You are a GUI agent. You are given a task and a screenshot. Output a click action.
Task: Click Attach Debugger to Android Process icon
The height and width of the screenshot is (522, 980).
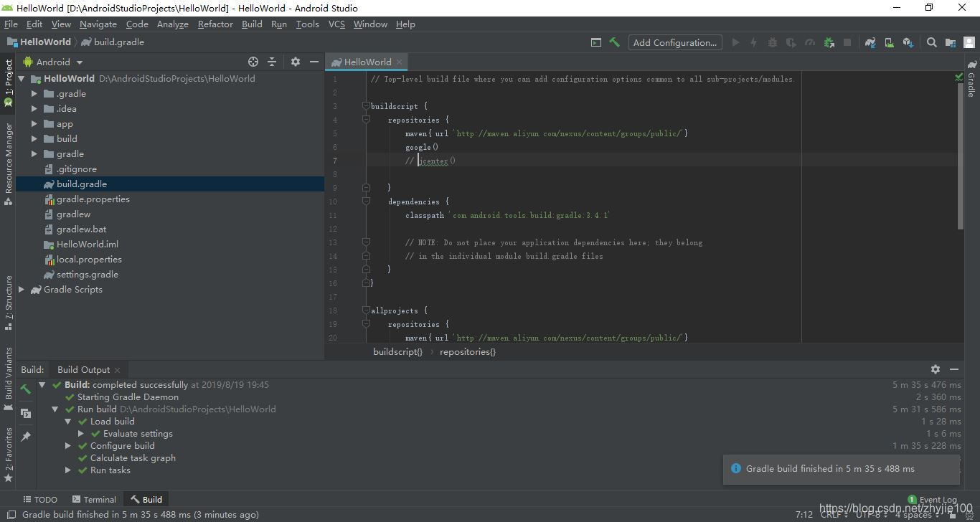(829, 42)
